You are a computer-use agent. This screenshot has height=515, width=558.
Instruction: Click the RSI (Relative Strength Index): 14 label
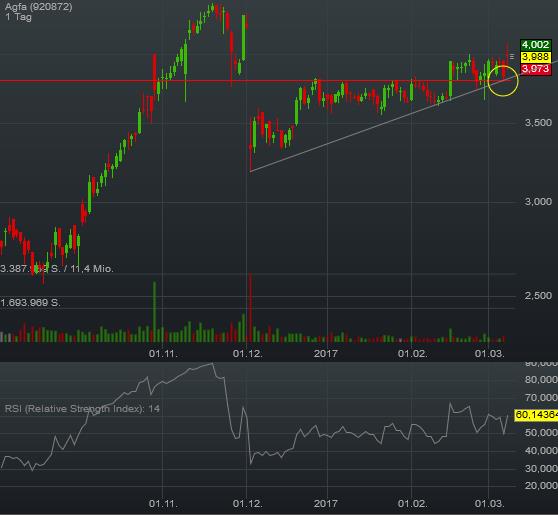[82, 409]
